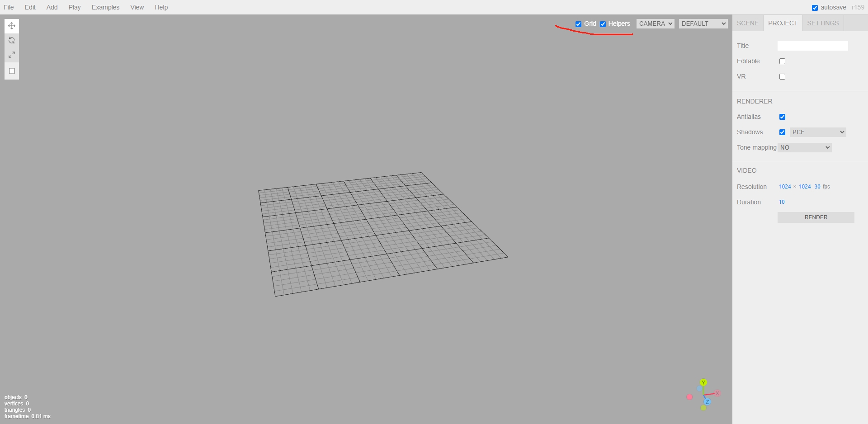The width and height of the screenshot is (868, 424).
Task: Disable the autosave checkbox
Action: click(x=815, y=8)
